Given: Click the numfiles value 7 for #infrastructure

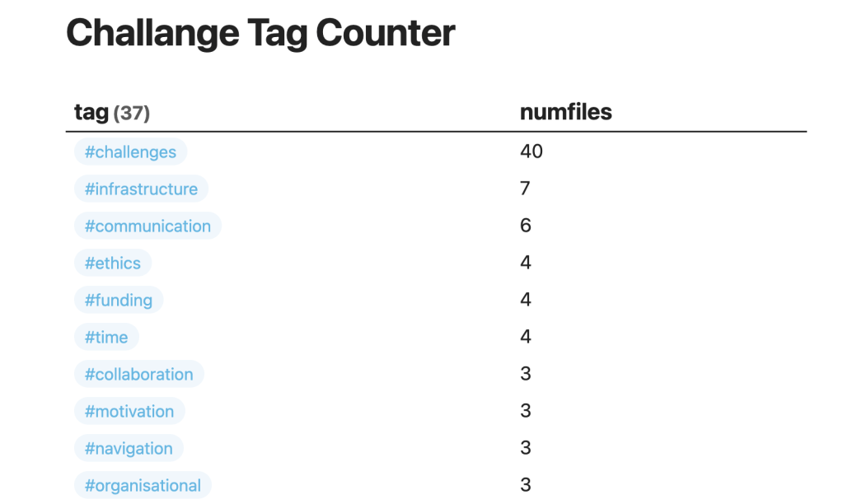Looking at the screenshot, I should coord(525,189).
